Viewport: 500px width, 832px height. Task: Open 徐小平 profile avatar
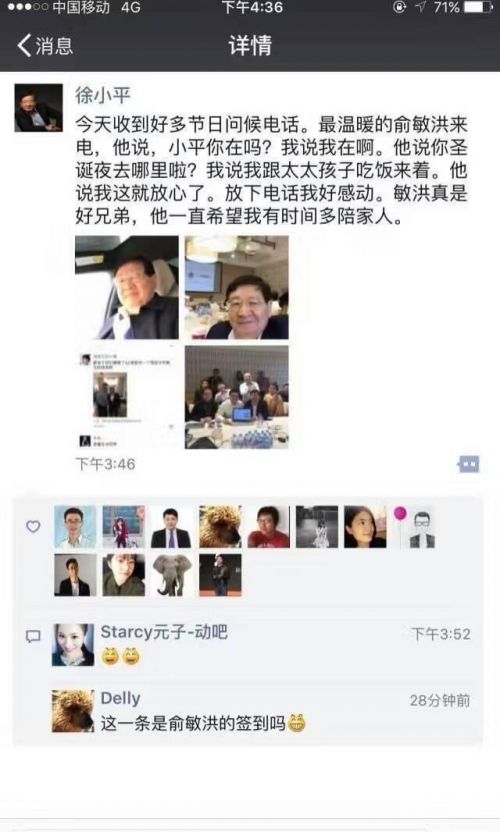[38, 108]
